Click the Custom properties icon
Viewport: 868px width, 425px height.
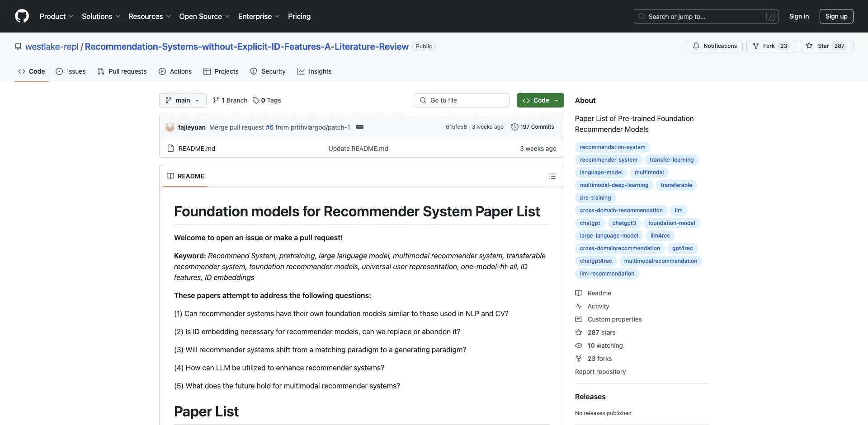579,319
